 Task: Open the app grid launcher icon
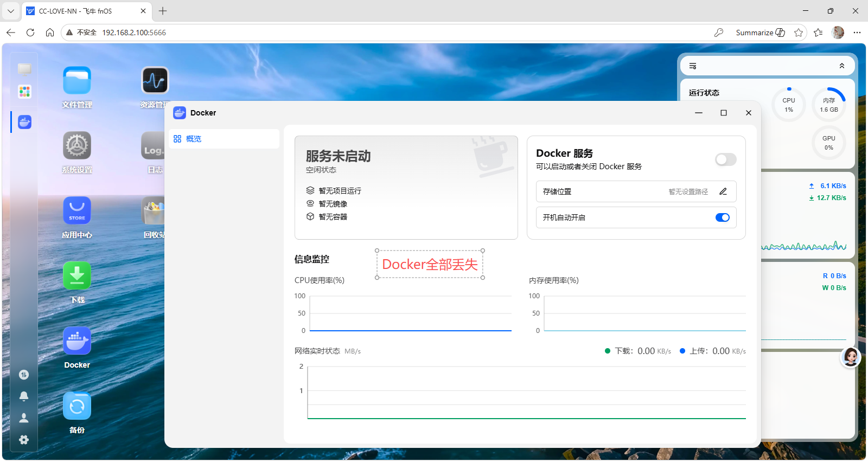(24, 92)
